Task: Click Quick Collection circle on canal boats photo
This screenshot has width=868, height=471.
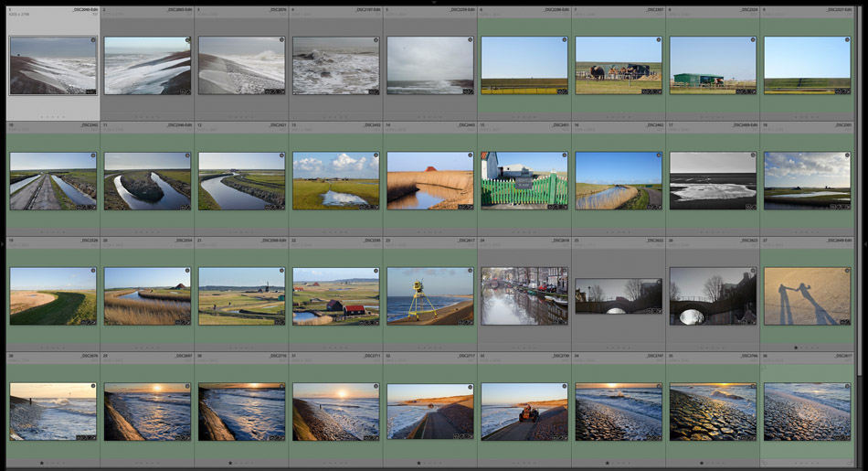Action: pyautogui.click(x=564, y=271)
